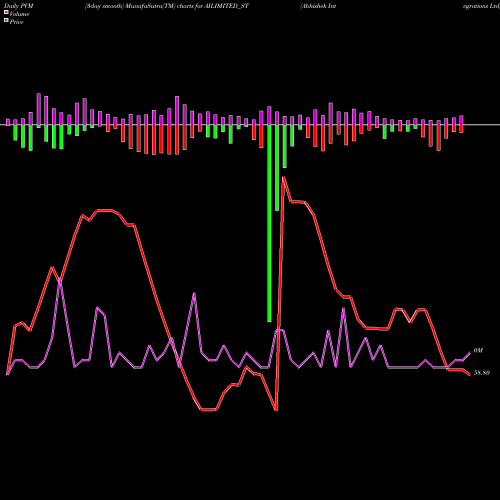Click the purple Volume legend swatch
Image resolution: width=500 pixels, height=500 pixels.
(6, 13)
